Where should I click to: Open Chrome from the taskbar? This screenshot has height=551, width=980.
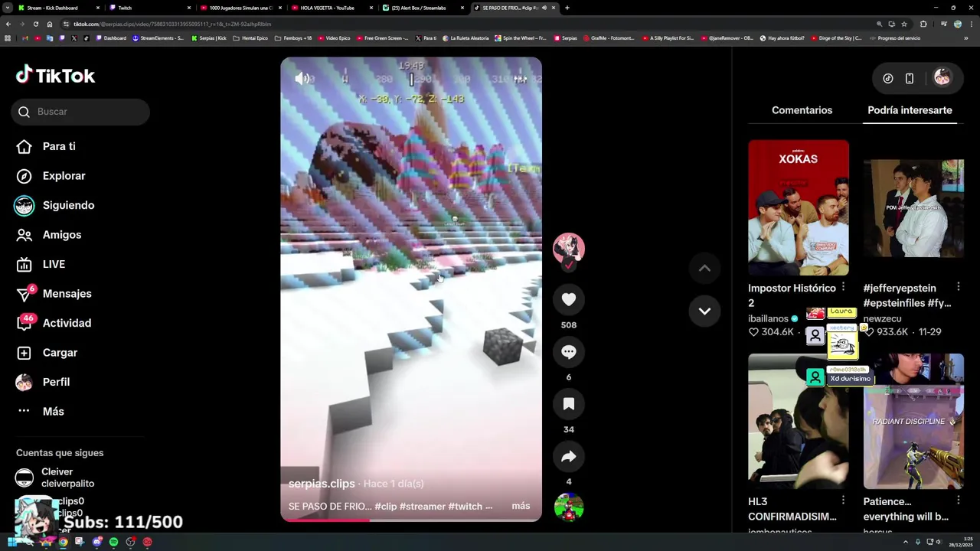(x=63, y=542)
